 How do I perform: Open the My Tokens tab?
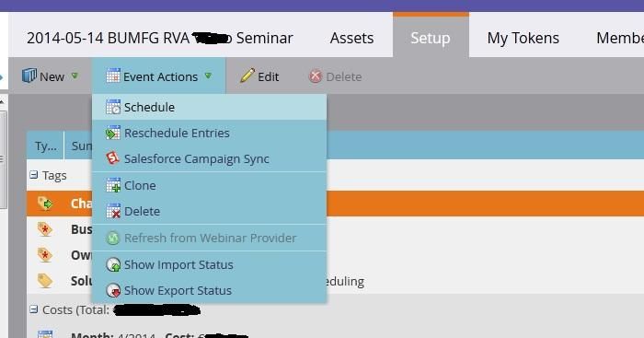(x=523, y=38)
